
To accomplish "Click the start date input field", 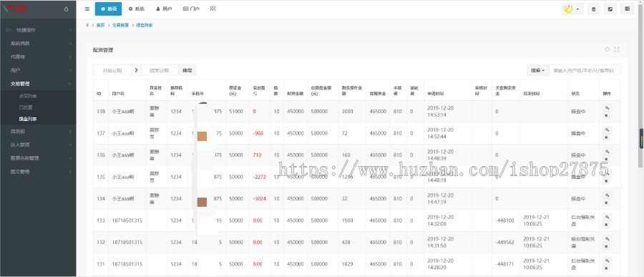I will 112,70.
